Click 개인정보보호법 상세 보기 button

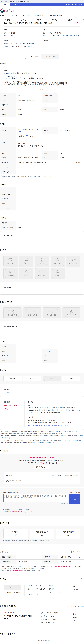[42, 467]
